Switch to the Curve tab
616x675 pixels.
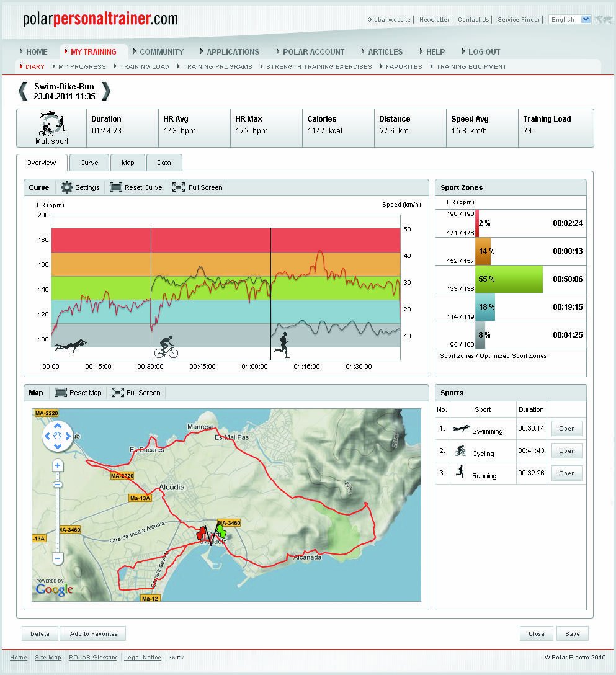[89, 163]
